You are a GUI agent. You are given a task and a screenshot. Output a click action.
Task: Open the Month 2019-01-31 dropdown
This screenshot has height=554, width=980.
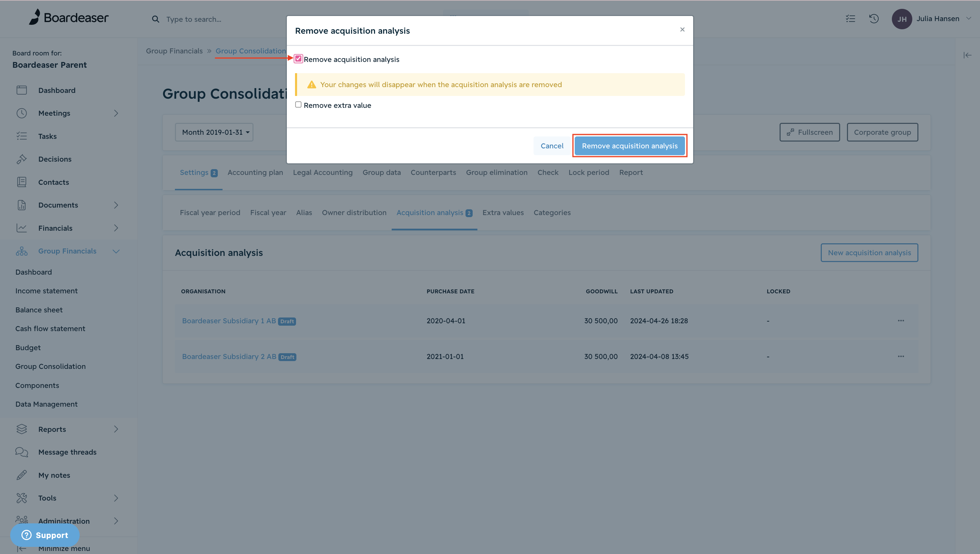[214, 132]
